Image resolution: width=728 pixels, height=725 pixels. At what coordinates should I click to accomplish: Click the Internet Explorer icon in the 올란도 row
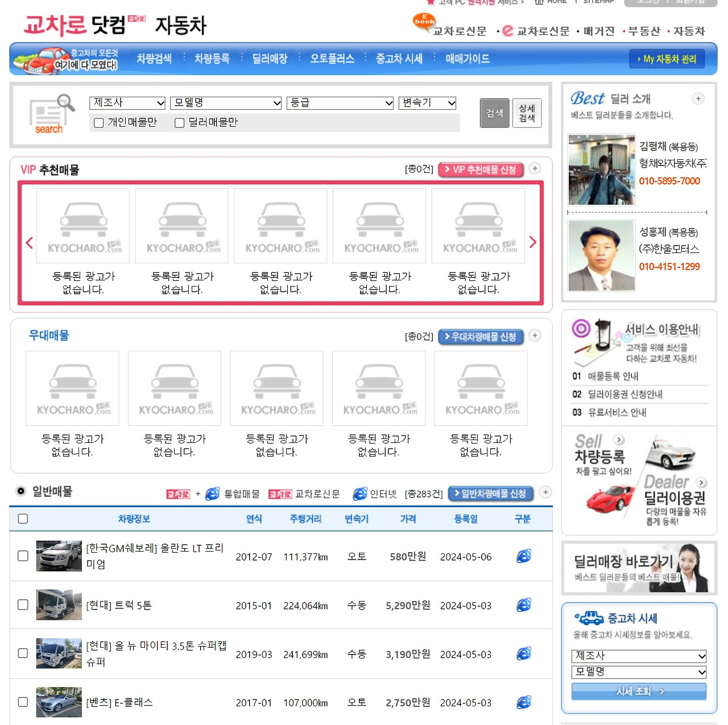point(523,556)
